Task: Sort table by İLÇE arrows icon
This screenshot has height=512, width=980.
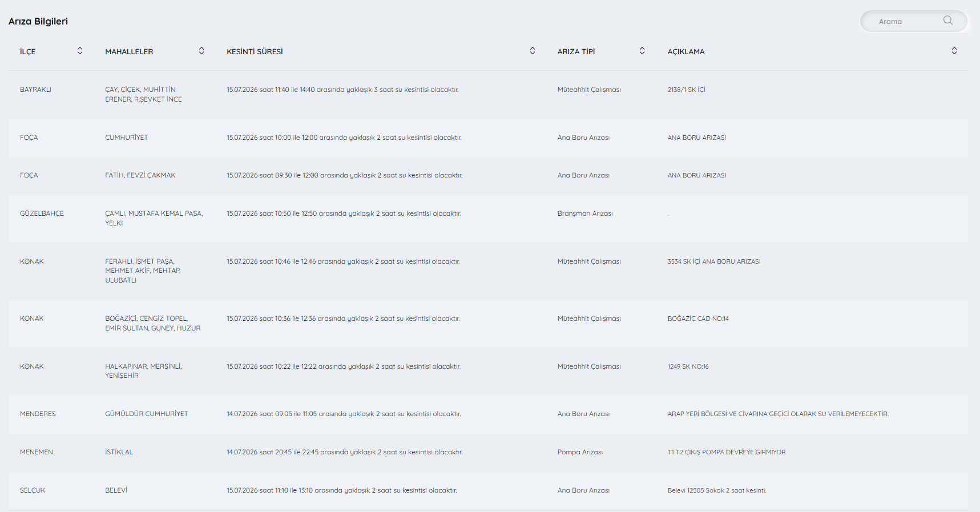Action: [x=80, y=51]
